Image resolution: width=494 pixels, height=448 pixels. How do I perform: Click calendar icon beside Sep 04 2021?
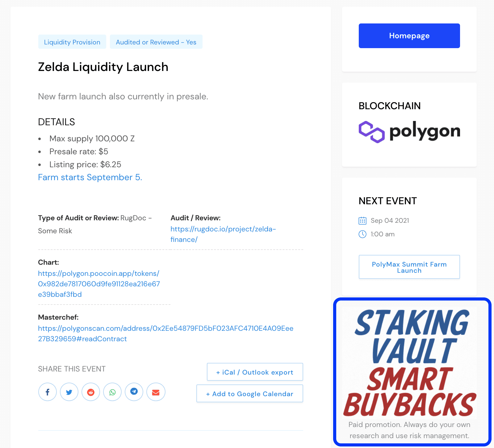362,221
